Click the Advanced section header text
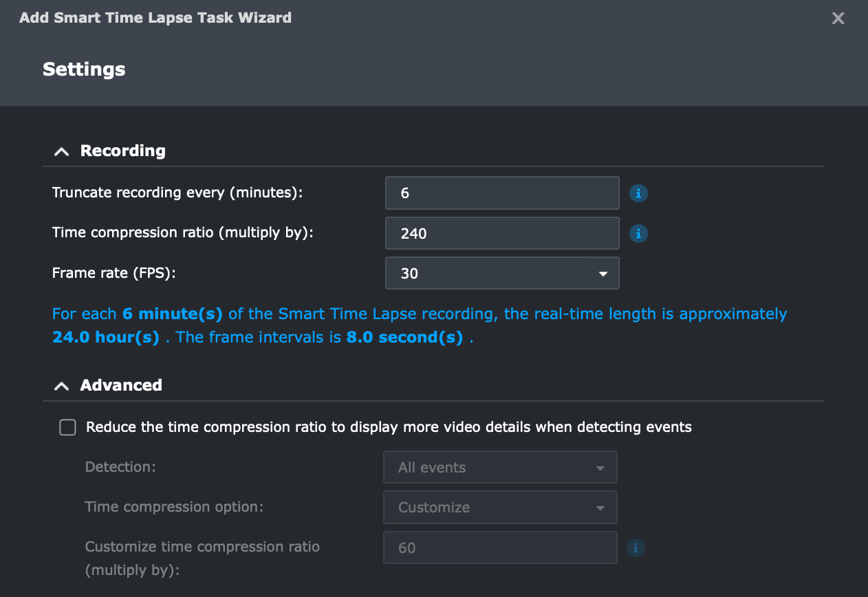The width and height of the screenshot is (868, 597). click(121, 385)
